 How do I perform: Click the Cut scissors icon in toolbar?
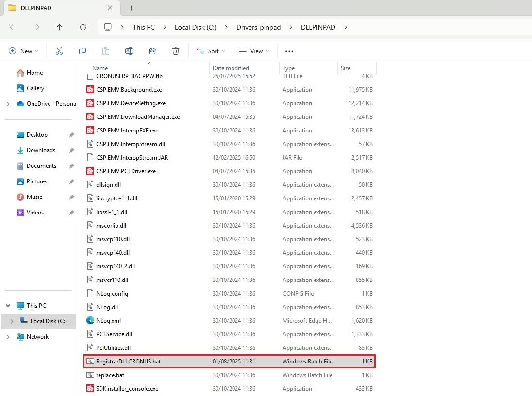pyautogui.click(x=59, y=51)
